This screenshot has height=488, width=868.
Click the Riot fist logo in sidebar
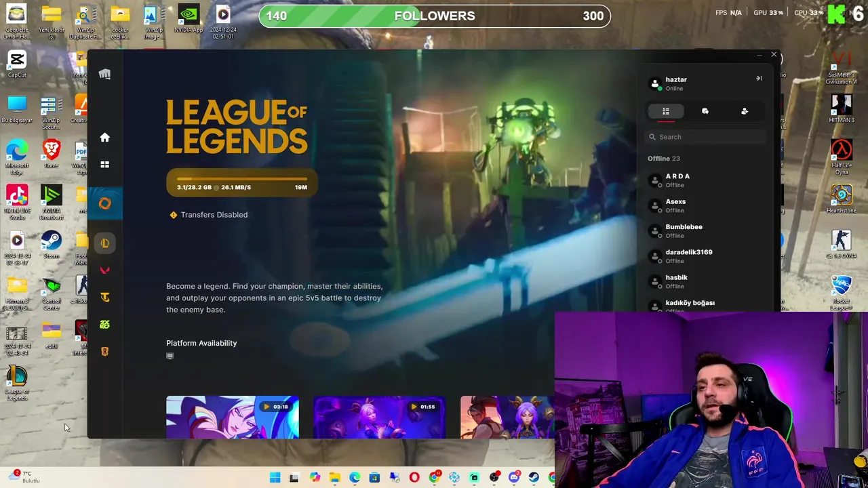104,74
